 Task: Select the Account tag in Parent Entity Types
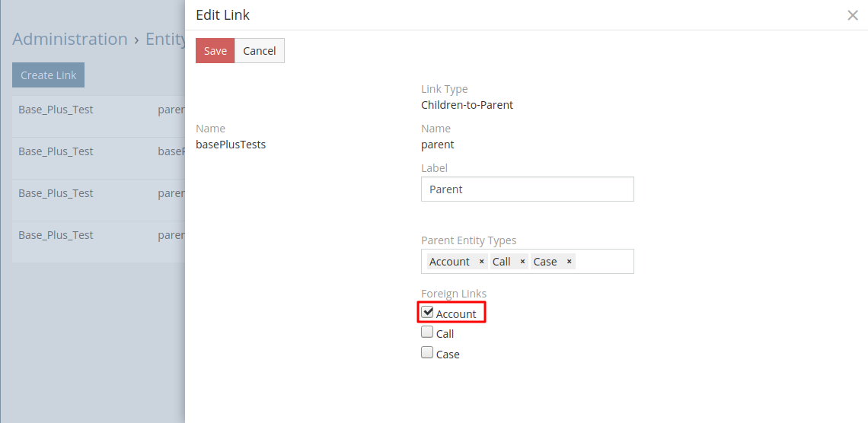449,262
